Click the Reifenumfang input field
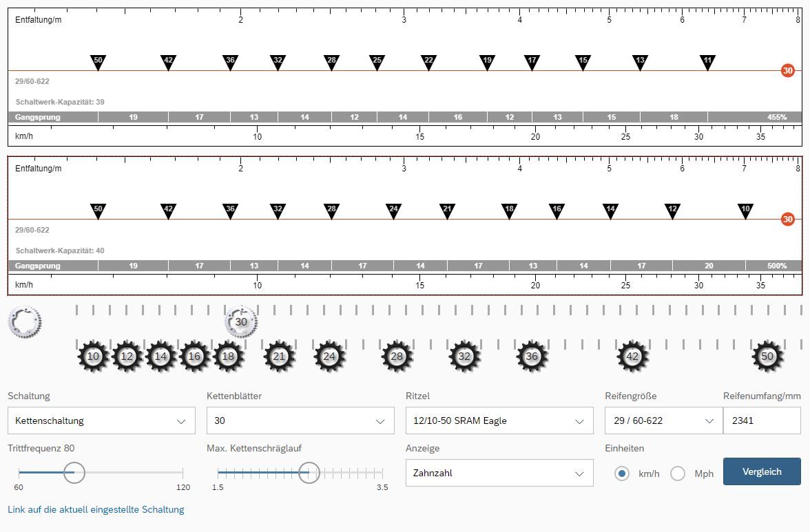 (762, 421)
